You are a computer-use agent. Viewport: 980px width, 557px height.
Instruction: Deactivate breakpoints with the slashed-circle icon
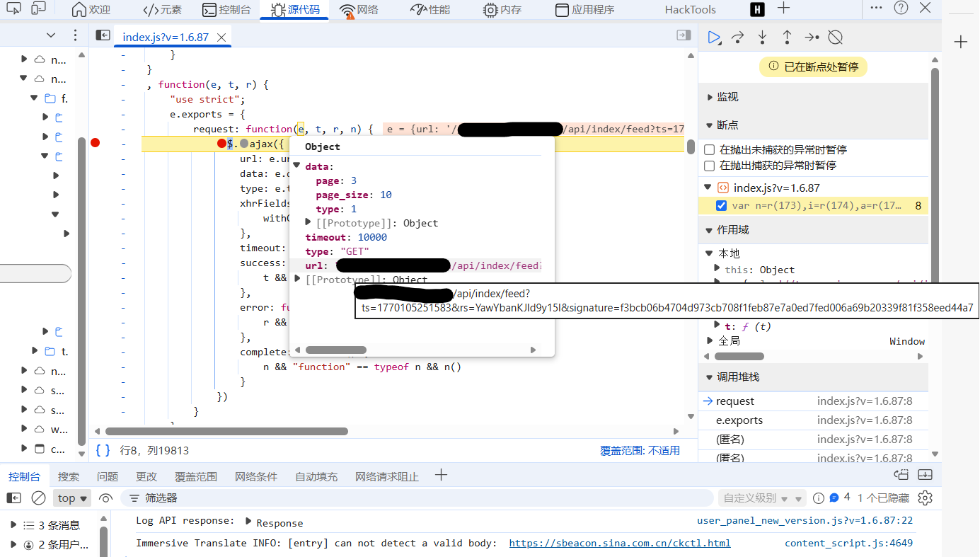(836, 38)
